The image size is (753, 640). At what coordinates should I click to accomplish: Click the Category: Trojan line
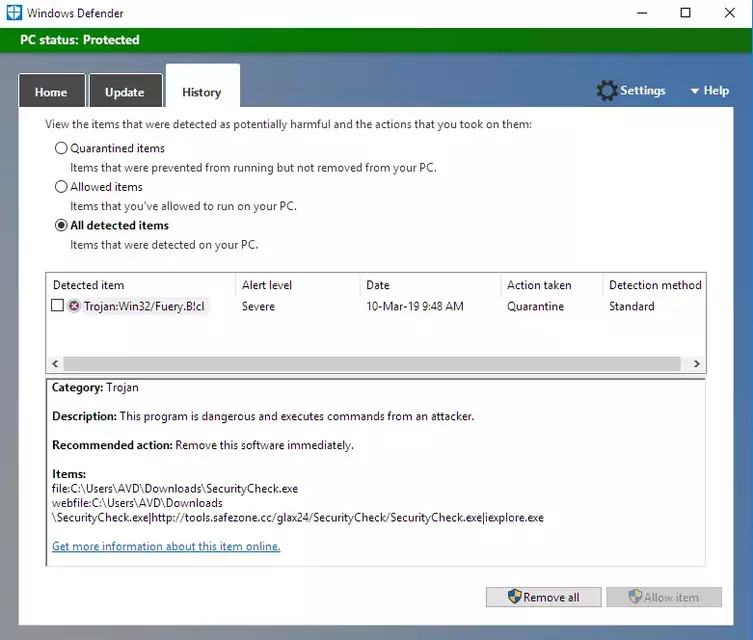click(x=95, y=387)
